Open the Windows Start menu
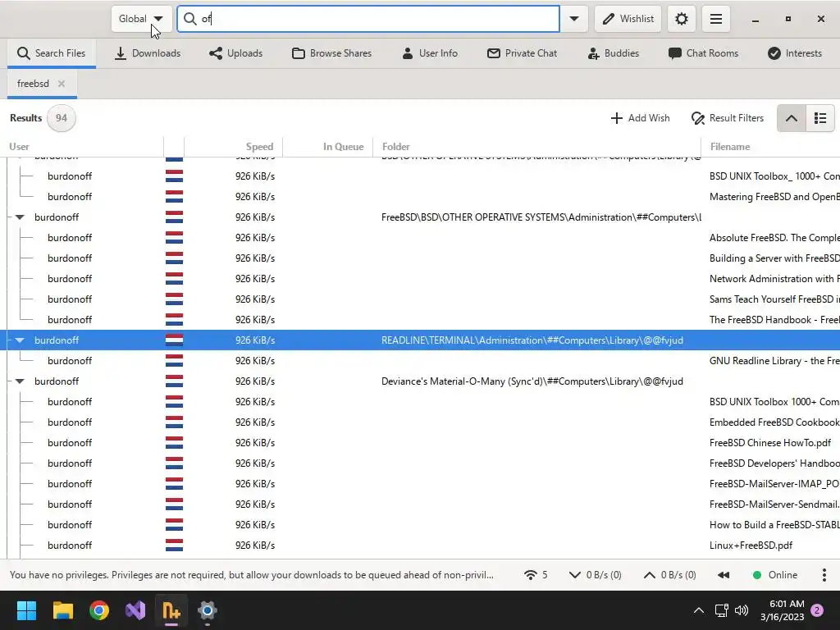 pos(26,610)
